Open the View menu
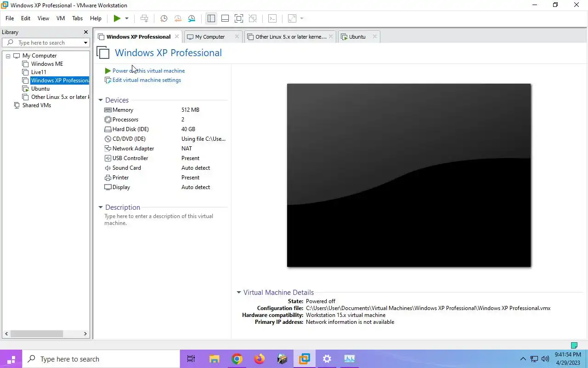 pos(43,18)
